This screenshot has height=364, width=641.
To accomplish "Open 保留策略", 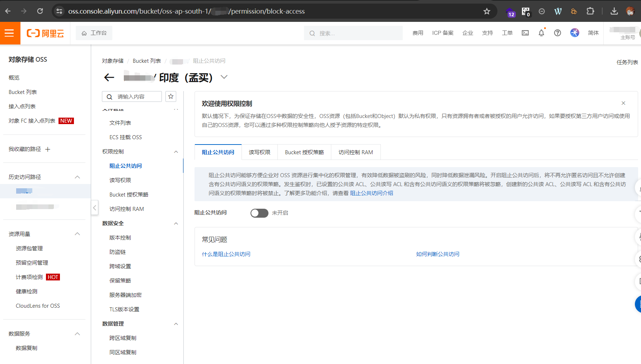I will pos(120,280).
